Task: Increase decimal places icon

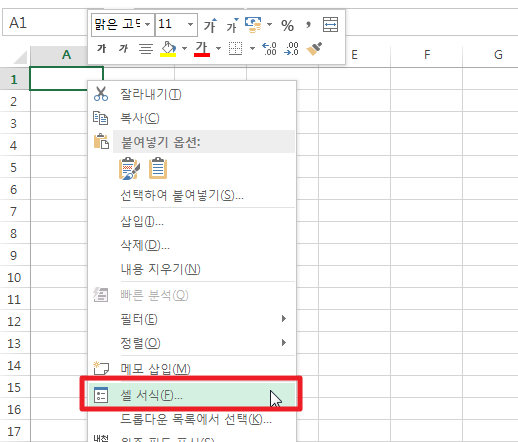Action: (x=269, y=49)
